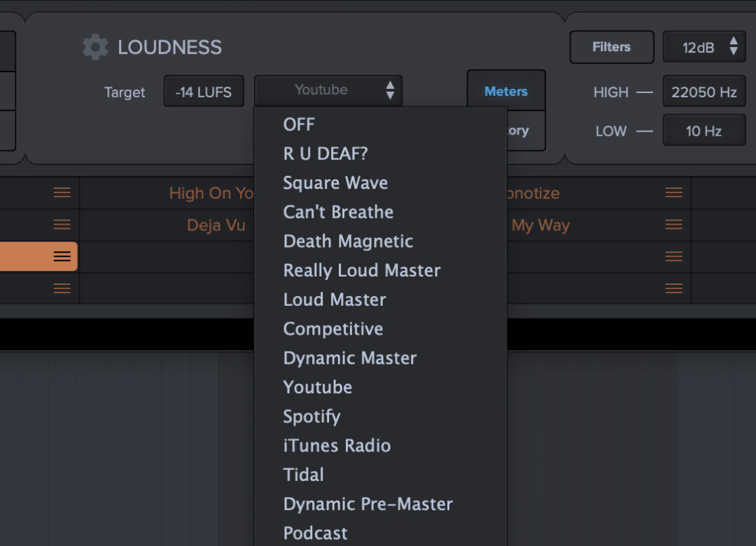The width and height of the screenshot is (756, 546).
Task: Select Podcast loudness preset
Action: pos(315,533)
